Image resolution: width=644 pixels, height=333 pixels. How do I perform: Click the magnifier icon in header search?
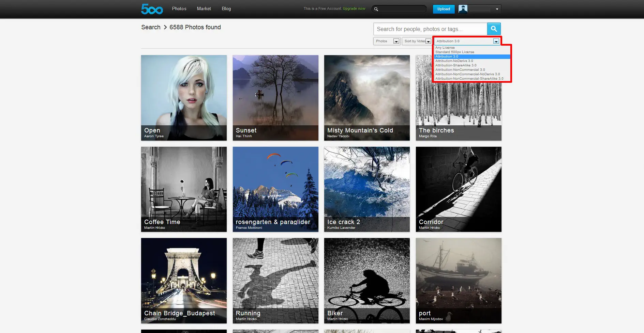point(376,9)
